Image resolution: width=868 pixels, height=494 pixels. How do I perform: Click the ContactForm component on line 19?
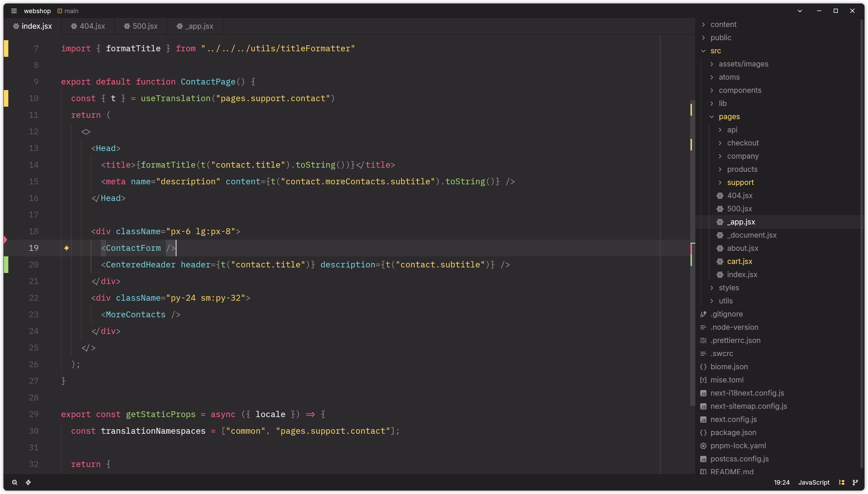click(x=133, y=248)
